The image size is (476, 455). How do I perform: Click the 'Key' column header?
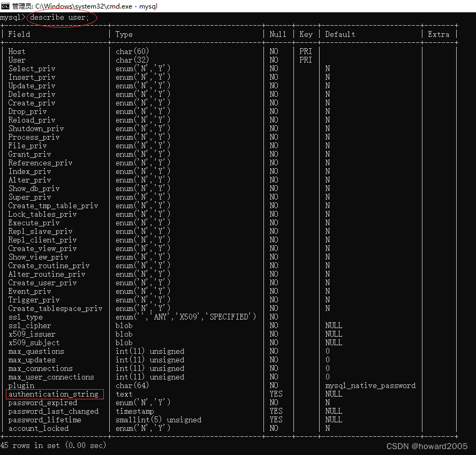(306, 34)
